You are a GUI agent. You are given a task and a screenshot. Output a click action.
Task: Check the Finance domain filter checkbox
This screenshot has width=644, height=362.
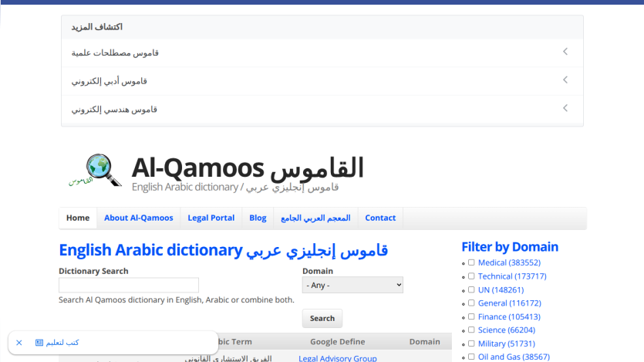click(471, 316)
